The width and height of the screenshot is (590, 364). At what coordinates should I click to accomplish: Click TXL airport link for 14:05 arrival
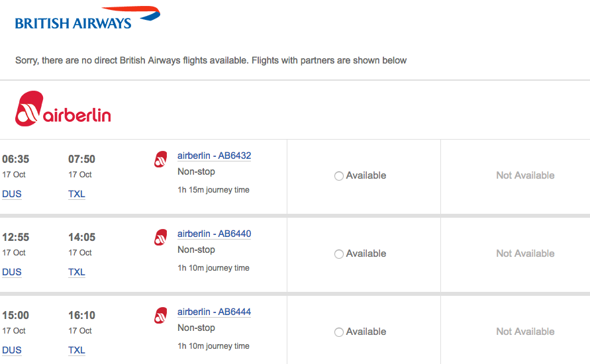77,273
